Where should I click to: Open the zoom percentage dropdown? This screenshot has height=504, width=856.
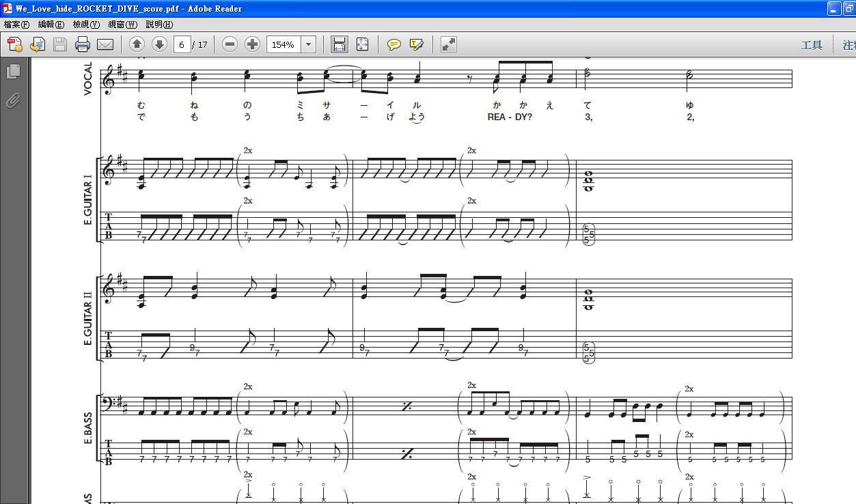[308, 44]
